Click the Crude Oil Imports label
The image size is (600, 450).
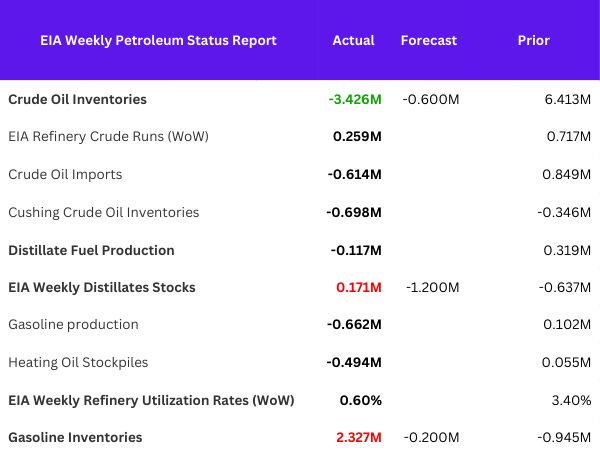click(65, 174)
